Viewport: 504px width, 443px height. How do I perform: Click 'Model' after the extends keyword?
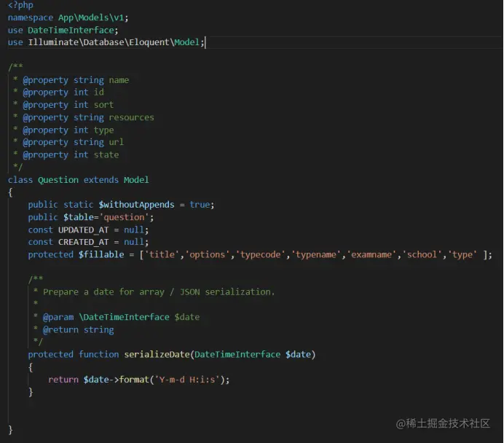[136, 180]
